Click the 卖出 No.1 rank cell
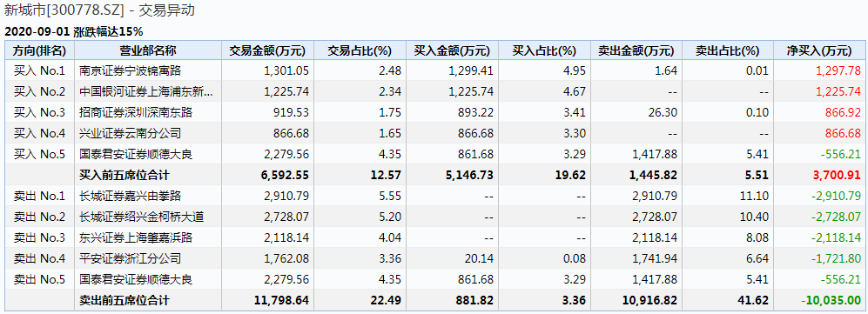This screenshot has width=868, height=314. [x=39, y=196]
